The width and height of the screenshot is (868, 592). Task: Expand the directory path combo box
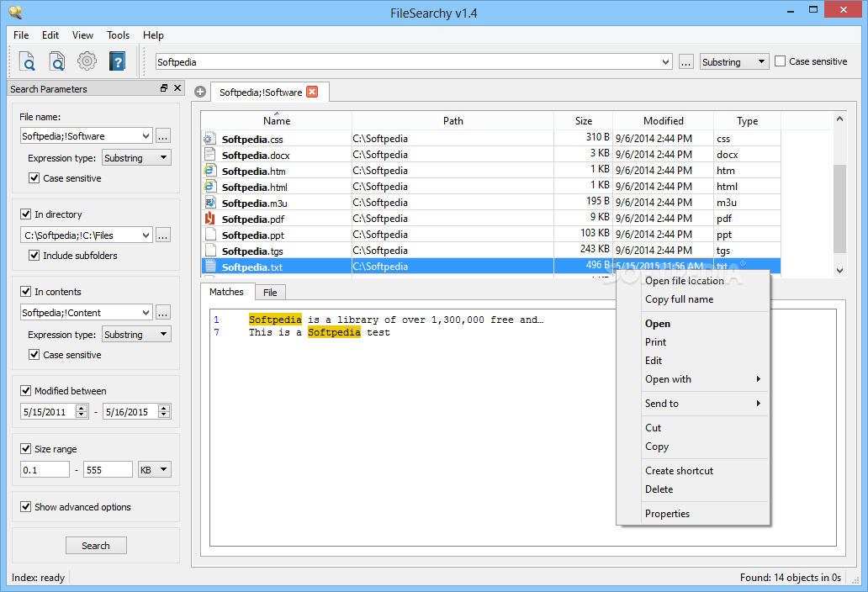146,235
